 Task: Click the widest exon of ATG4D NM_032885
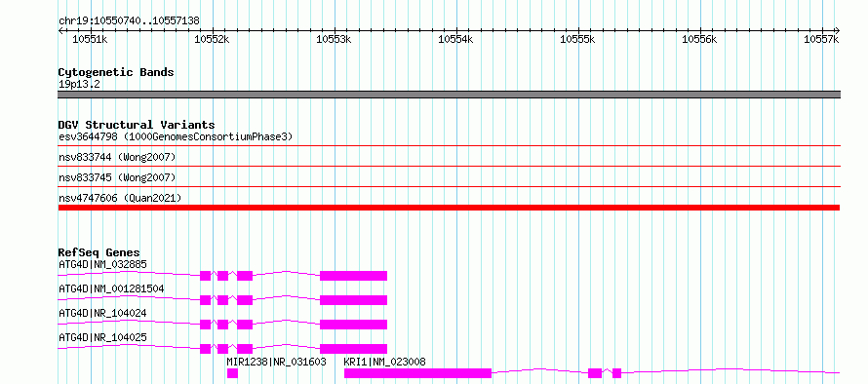coord(353,276)
